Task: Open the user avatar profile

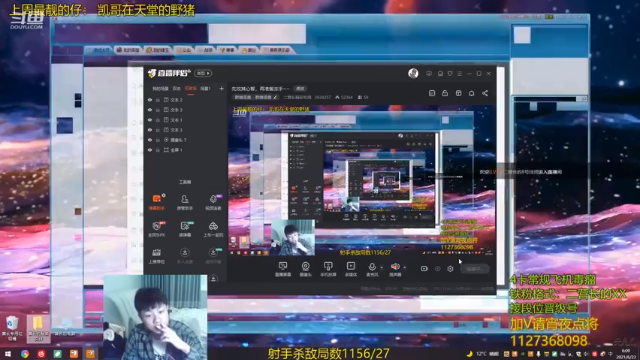Action: pos(413,73)
